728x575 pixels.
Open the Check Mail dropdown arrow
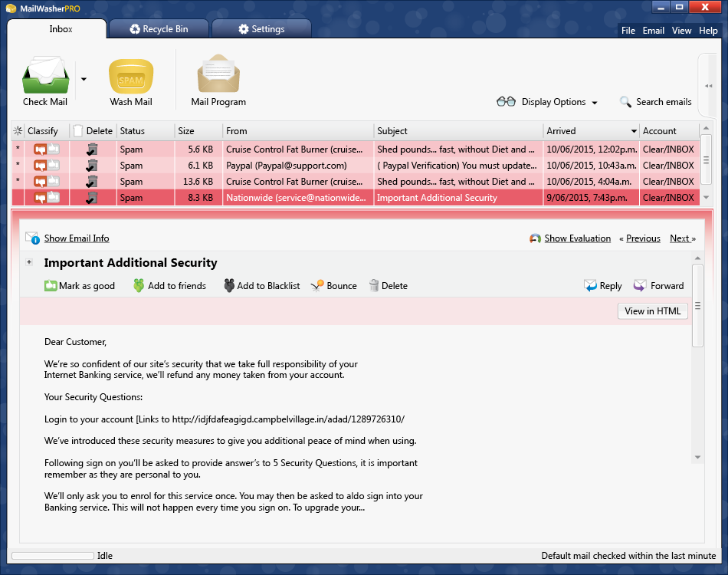tap(84, 79)
